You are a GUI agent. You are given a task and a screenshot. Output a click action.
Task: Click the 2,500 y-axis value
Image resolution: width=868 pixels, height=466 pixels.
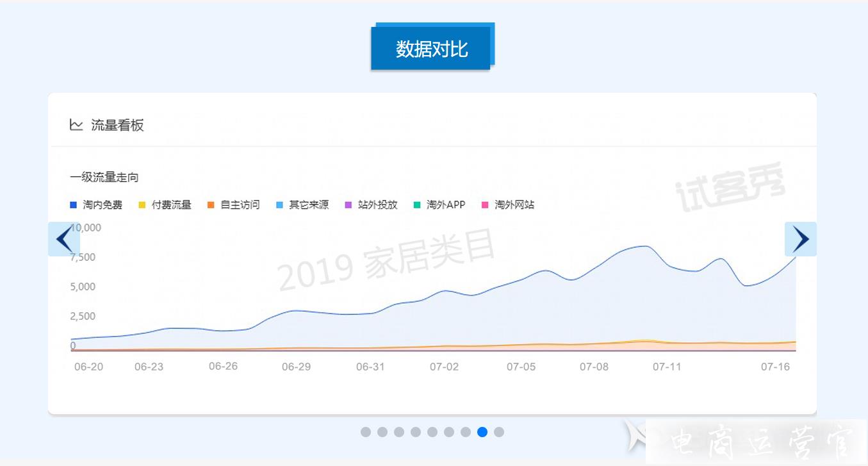point(83,316)
